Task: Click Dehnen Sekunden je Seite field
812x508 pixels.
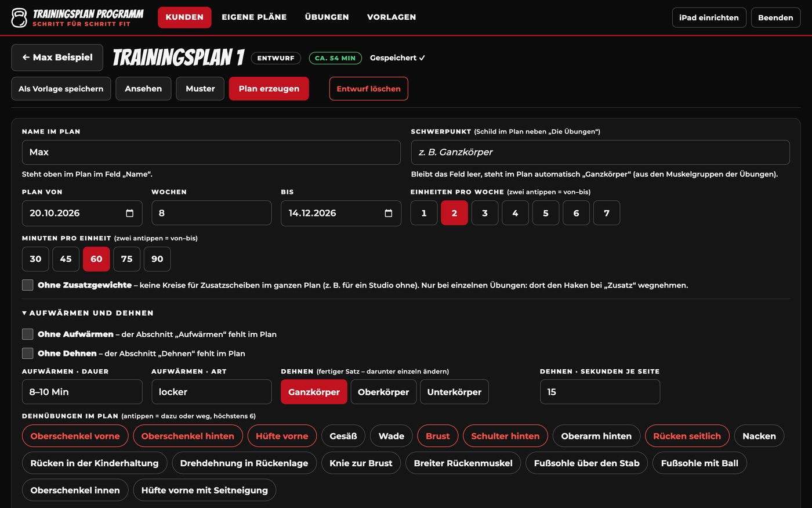Action: point(600,392)
